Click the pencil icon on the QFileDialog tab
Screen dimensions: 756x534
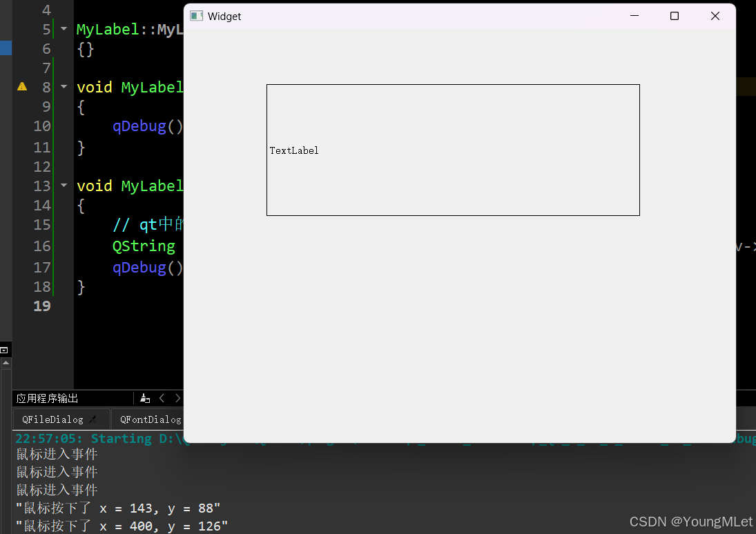[x=93, y=419]
